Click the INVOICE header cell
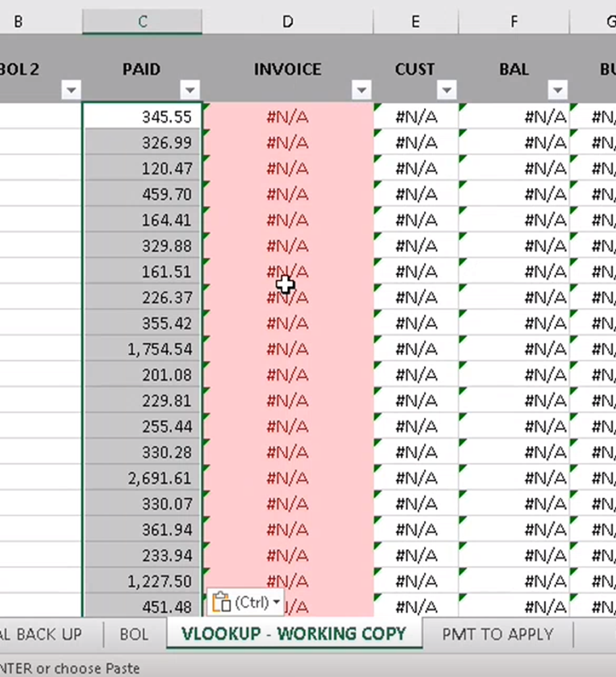The height and width of the screenshot is (677, 616). pos(288,69)
